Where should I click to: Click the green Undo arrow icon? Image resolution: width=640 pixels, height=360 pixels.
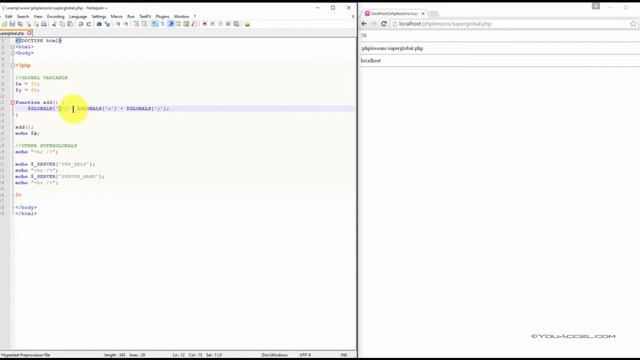click(80, 24)
